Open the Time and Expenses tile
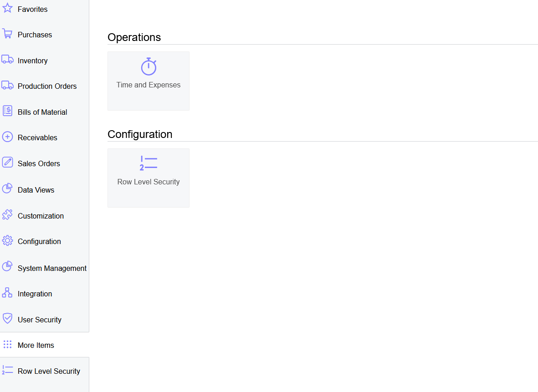 pyautogui.click(x=149, y=81)
